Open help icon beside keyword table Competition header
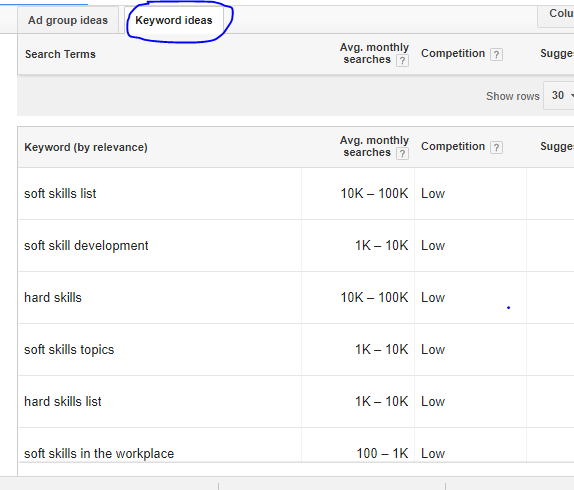Viewport: 574px width, 490px height. coord(496,147)
